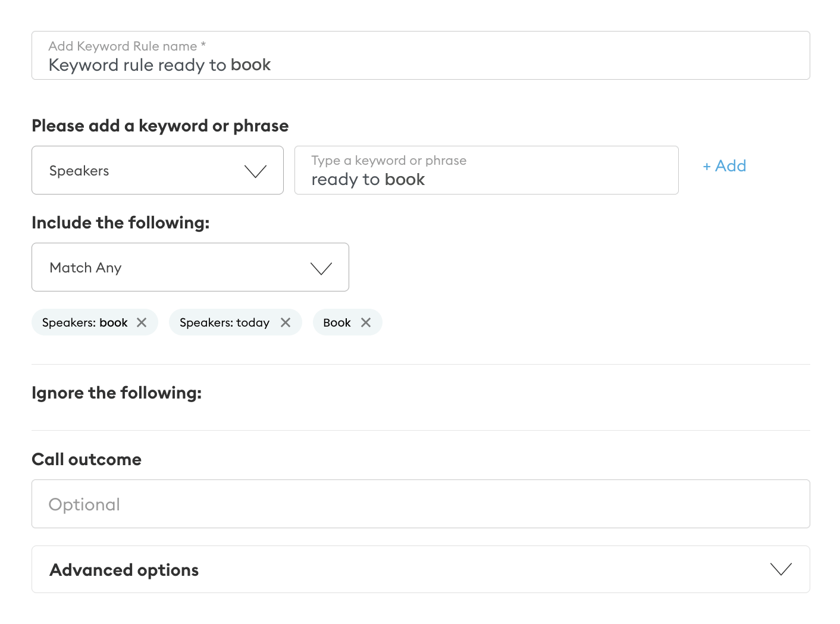Select the "Speakers: book" chip label
This screenshot has width=840, height=624.
pyautogui.click(x=84, y=322)
